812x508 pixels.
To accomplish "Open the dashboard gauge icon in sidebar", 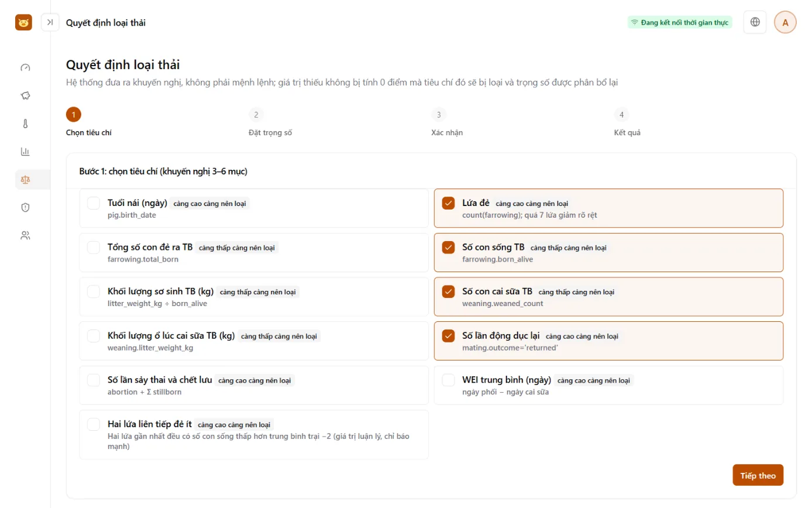I will (25, 67).
